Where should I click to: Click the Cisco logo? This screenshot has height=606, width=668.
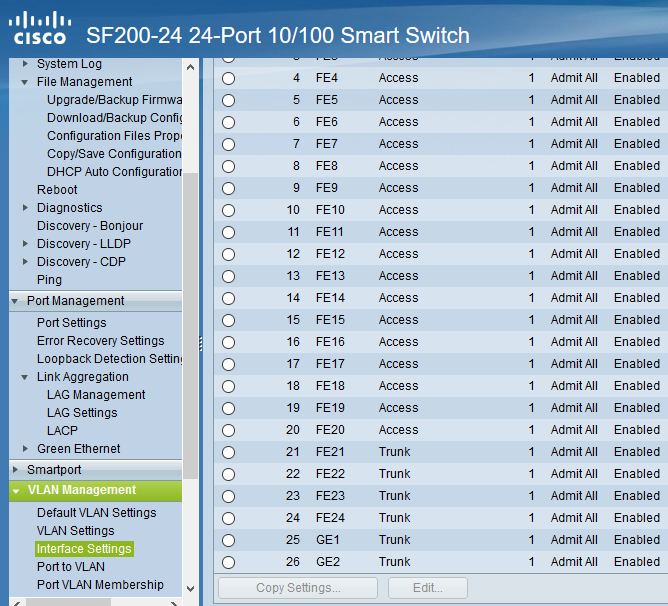[x=40, y=28]
